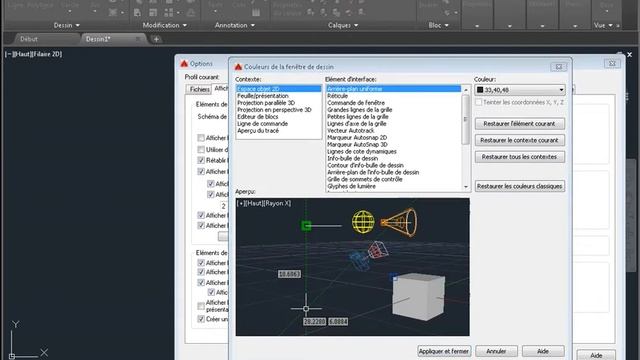The image size is (640, 360).
Task: Switch to the Début tab
Action: point(29,39)
